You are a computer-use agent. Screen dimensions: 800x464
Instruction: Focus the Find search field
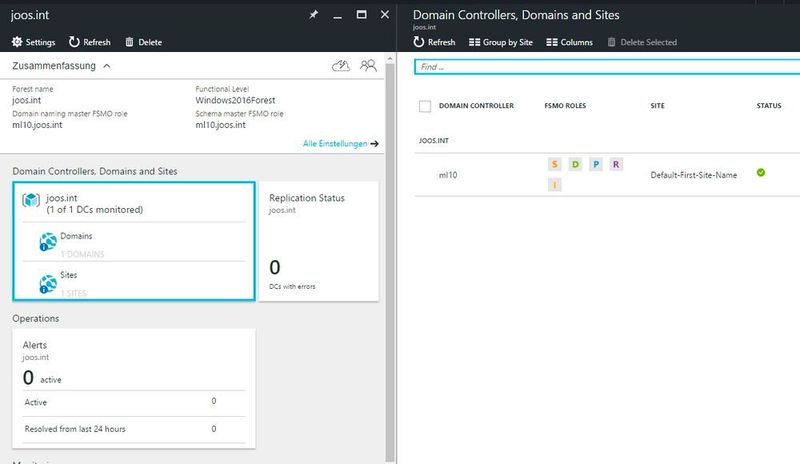[x=607, y=66]
